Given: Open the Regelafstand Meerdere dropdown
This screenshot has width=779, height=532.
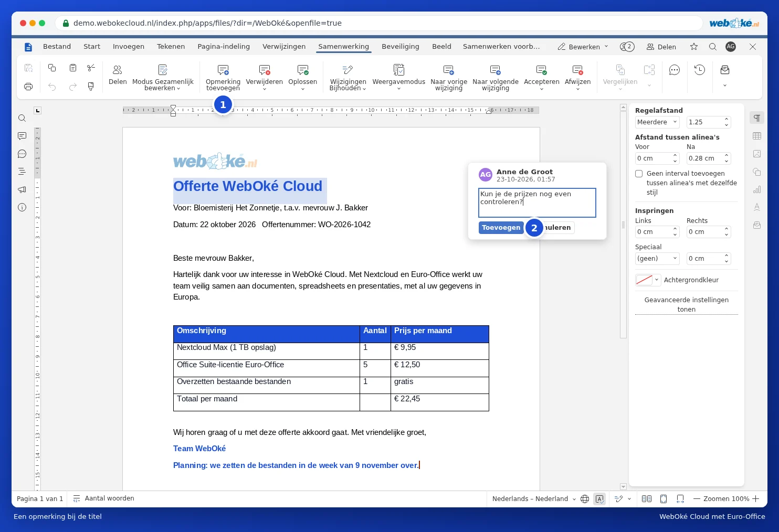Looking at the screenshot, I should (x=657, y=122).
